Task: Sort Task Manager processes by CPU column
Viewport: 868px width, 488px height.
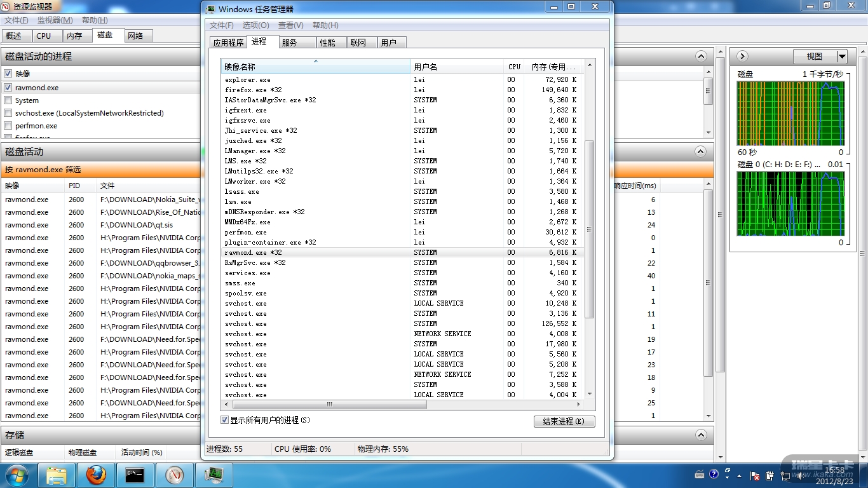Action: click(x=514, y=67)
